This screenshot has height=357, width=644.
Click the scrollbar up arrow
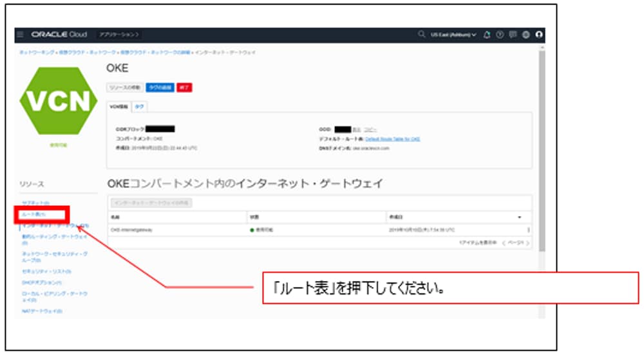(542, 48)
